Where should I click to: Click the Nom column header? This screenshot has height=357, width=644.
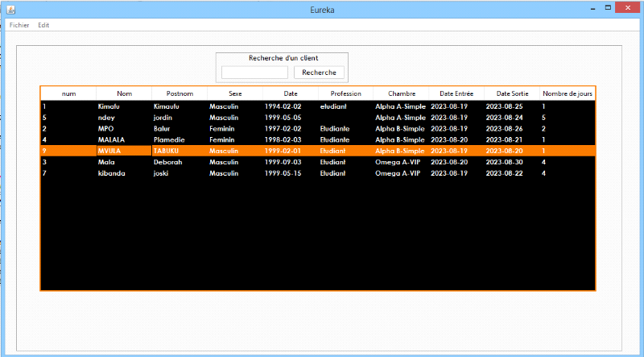point(124,93)
